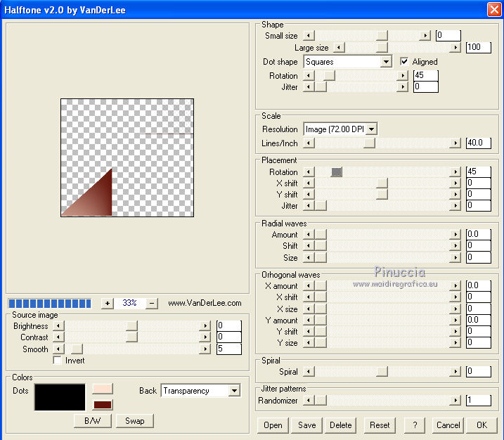Click the Spiral value field
Viewport: 504px width, 440px height.
pos(478,372)
